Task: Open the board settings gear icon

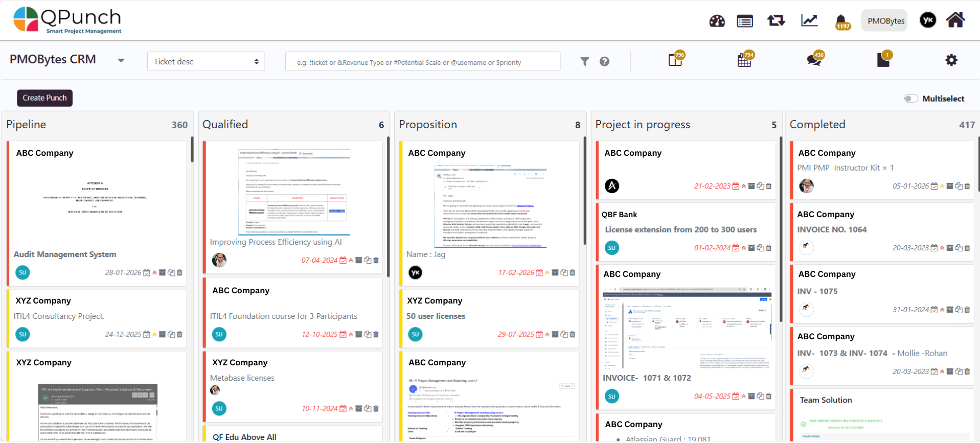Action: (951, 60)
